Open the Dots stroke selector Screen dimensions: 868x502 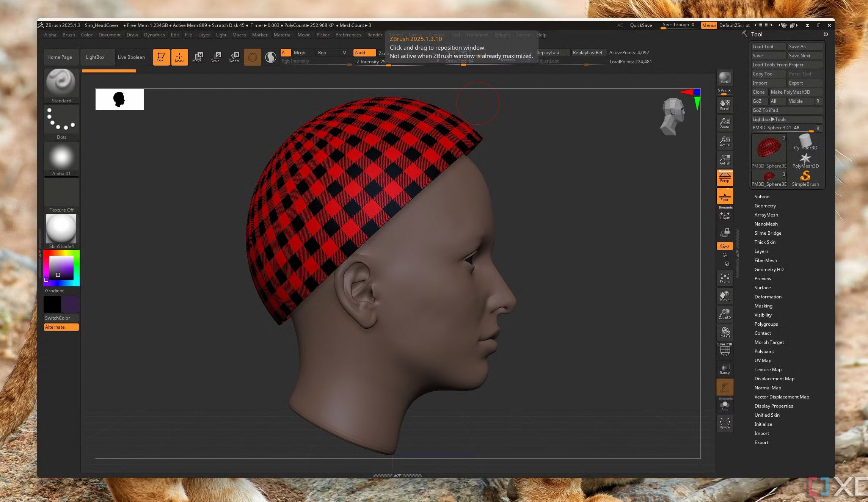(x=61, y=122)
